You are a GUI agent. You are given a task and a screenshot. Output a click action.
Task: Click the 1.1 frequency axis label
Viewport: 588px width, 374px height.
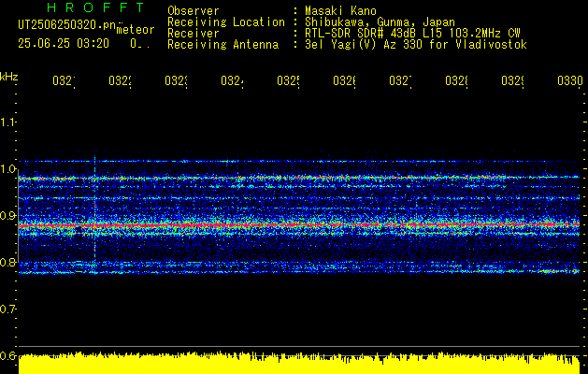click(x=7, y=122)
